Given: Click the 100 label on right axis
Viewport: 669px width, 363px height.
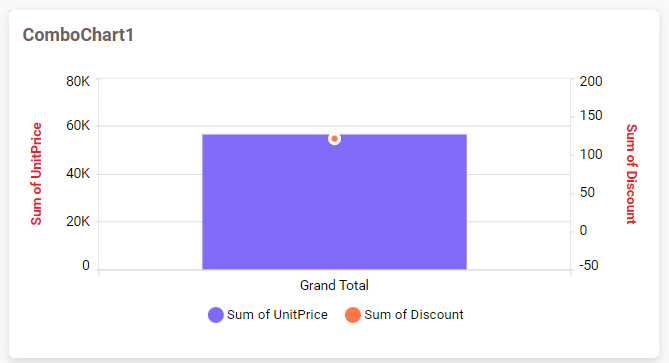Looking at the screenshot, I should pyautogui.click(x=591, y=154).
